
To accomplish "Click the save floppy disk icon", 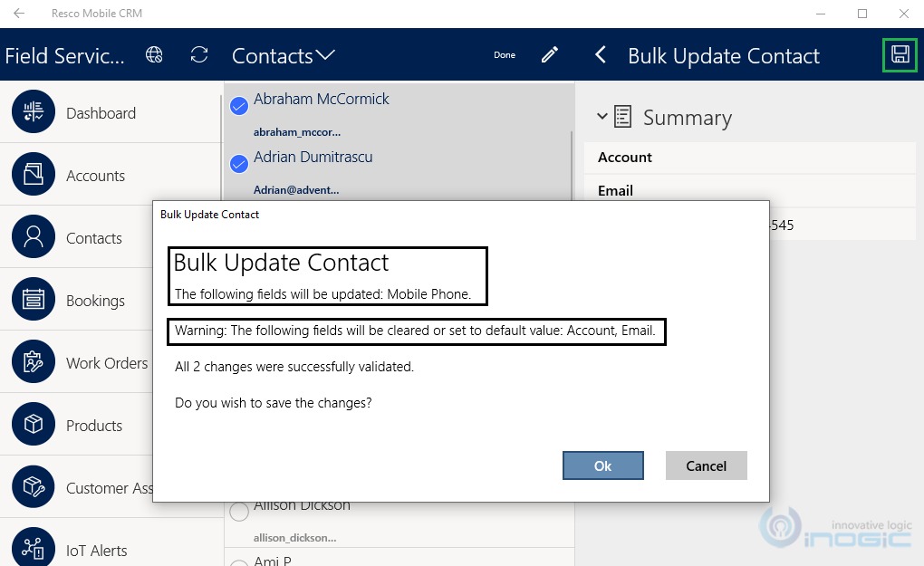I will tap(900, 54).
